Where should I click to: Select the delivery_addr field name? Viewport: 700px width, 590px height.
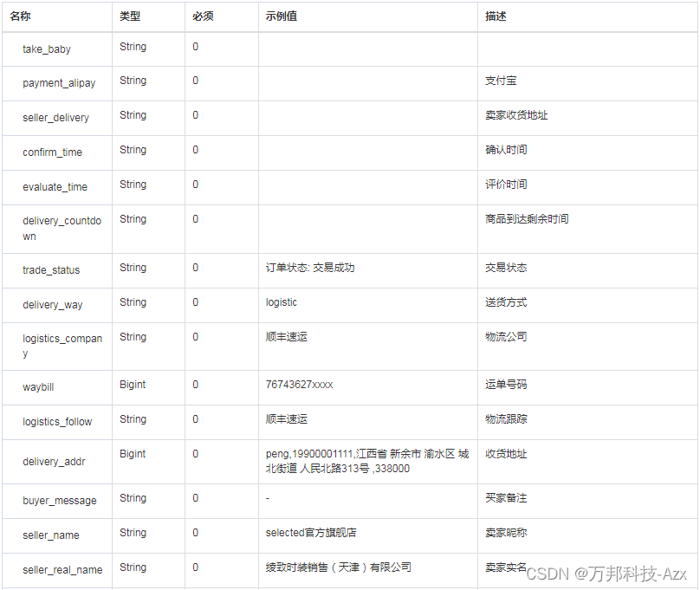[54, 462]
